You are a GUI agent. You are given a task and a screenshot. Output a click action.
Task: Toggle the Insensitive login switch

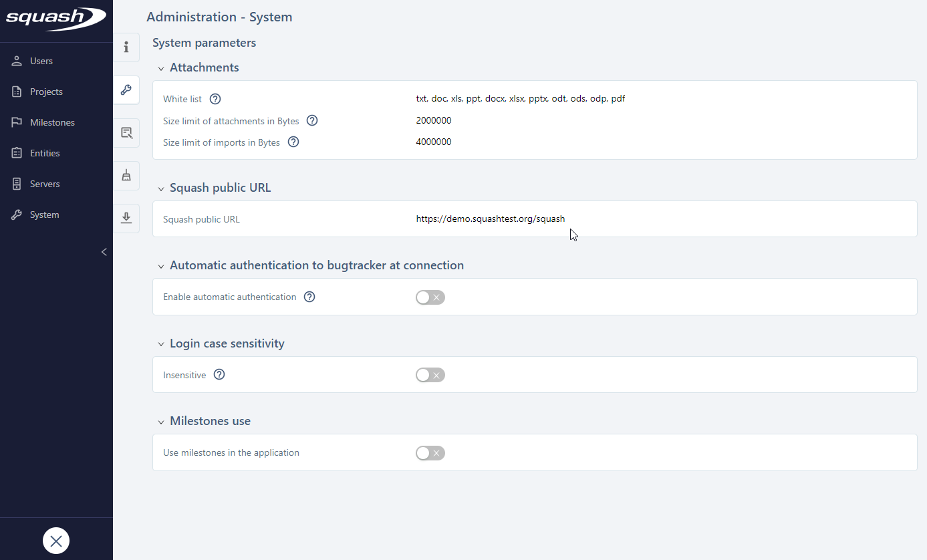click(x=430, y=376)
